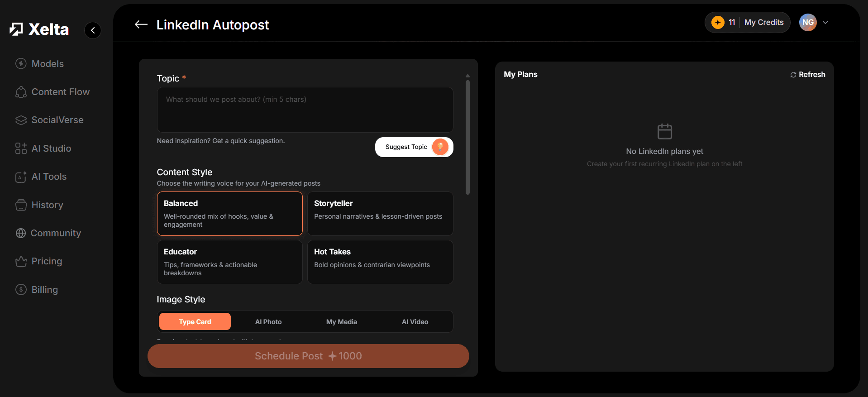Click the credit count 11
The image size is (868, 397).
pyautogui.click(x=732, y=22)
